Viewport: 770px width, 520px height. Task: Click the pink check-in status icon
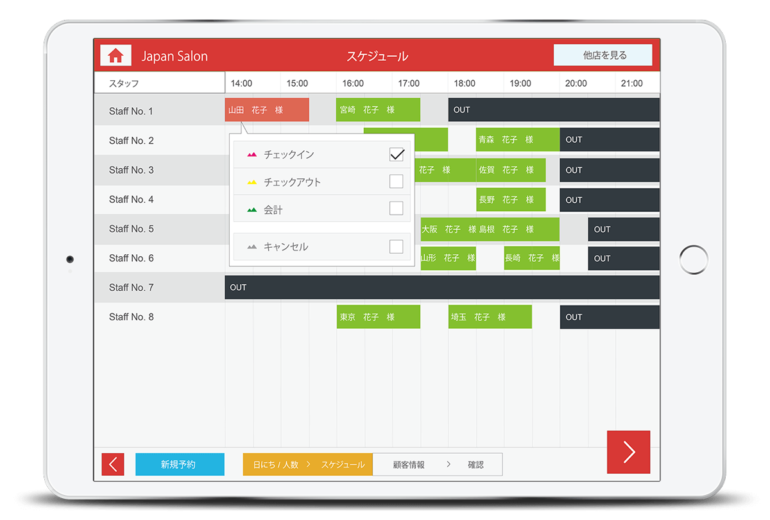click(252, 155)
